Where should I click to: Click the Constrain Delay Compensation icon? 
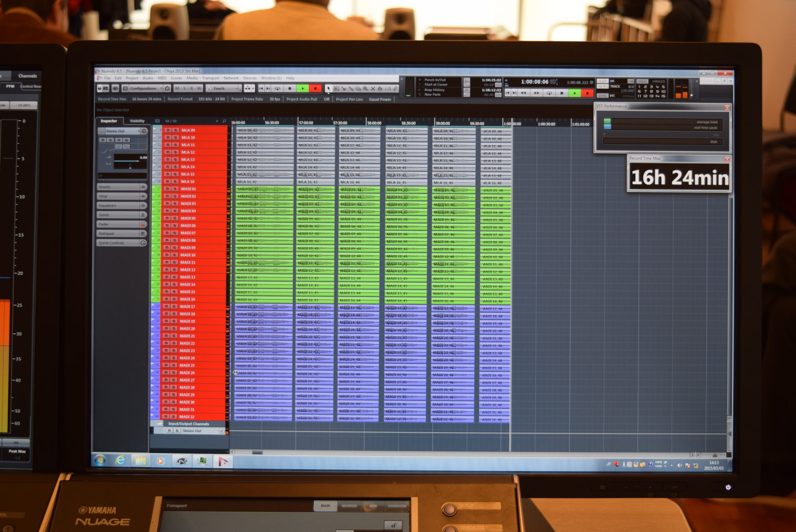115,88
